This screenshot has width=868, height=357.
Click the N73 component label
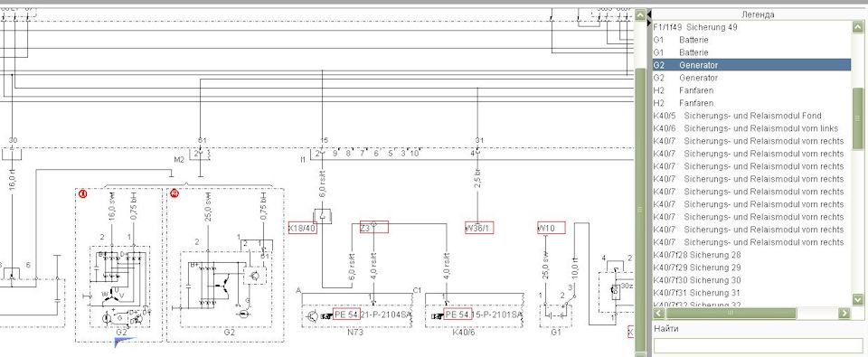coord(354,333)
